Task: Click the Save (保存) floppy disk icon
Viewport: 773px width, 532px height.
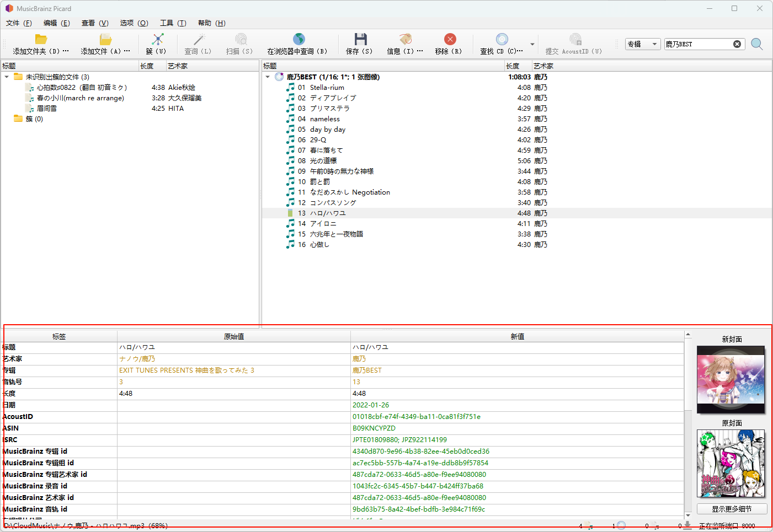Action: click(360, 40)
